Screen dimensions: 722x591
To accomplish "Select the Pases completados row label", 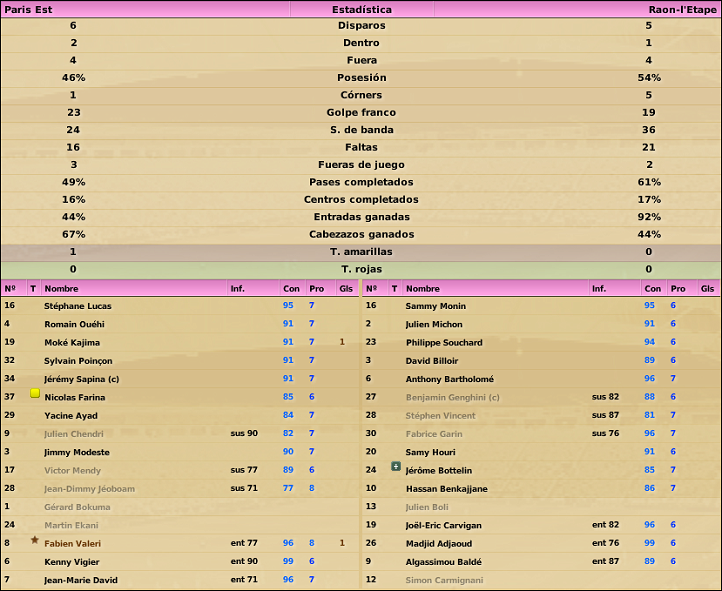I will [361, 182].
